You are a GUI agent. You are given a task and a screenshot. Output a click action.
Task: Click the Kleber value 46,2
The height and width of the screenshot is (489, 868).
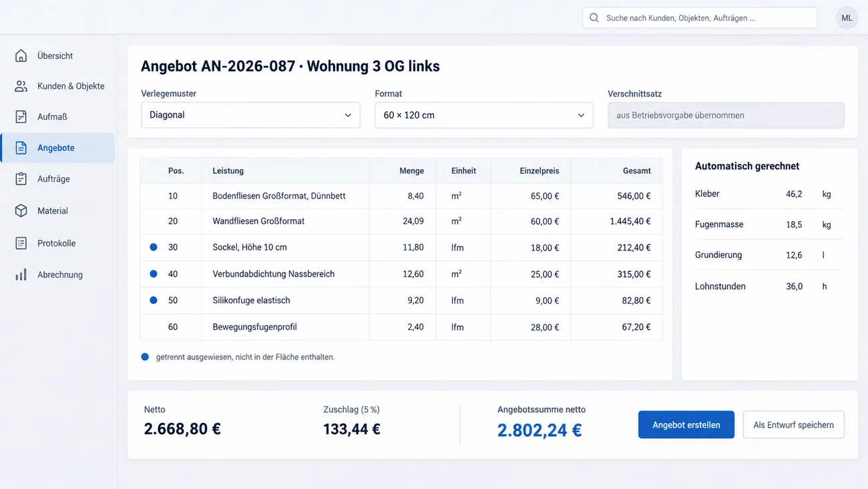(x=794, y=194)
